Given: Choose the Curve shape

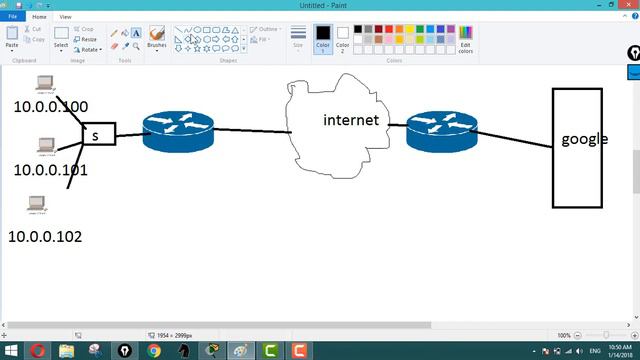Looking at the screenshot, I should pos(188,30).
